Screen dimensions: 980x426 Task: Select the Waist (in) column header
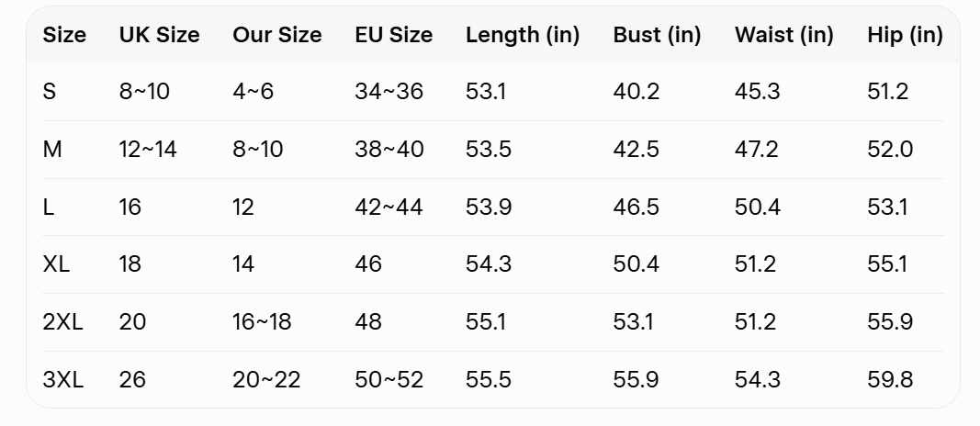tap(783, 35)
